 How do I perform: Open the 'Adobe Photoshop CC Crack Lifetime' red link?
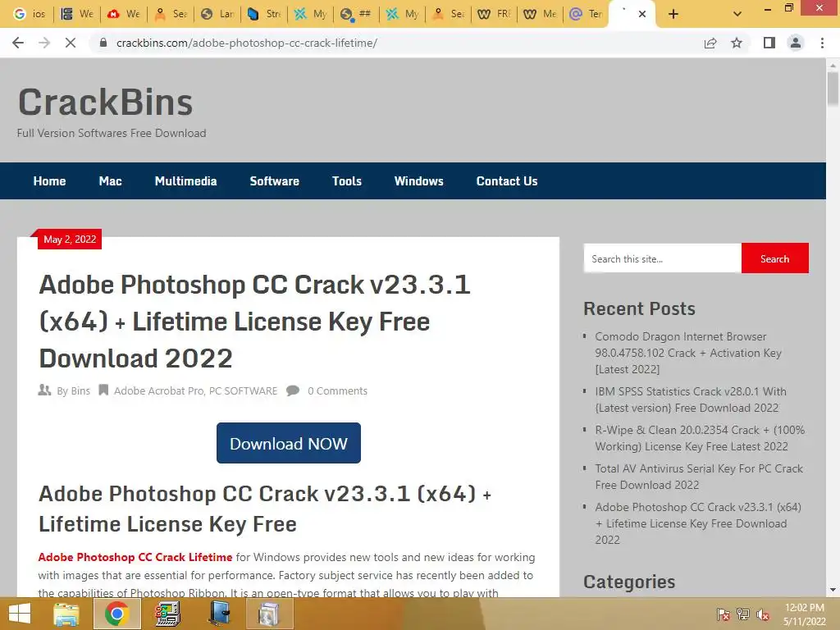click(135, 557)
